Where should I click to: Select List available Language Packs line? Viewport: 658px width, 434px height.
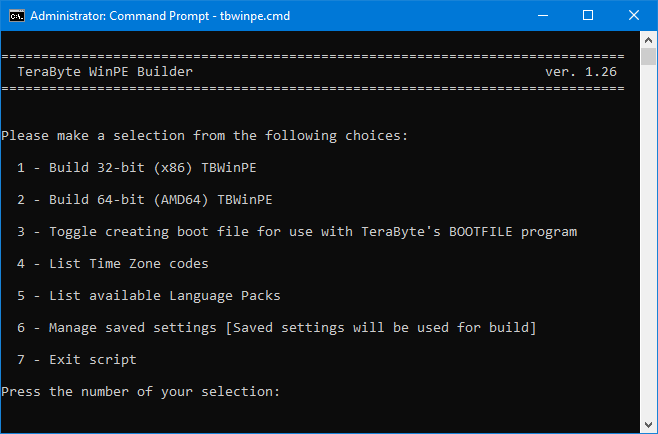point(149,296)
